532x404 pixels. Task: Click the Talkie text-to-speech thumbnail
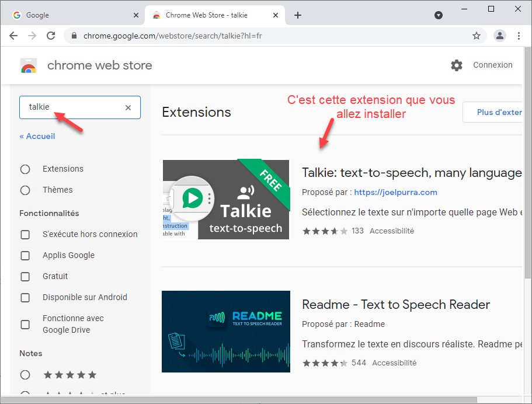click(x=225, y=200)
